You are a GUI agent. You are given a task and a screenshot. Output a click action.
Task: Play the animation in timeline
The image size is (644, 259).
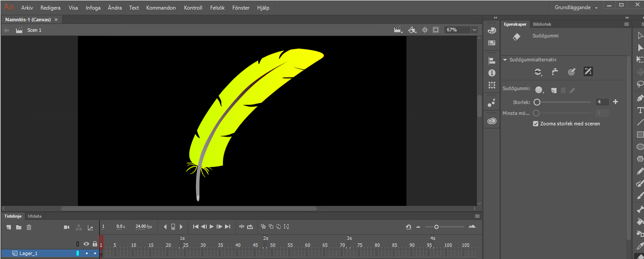212,227
